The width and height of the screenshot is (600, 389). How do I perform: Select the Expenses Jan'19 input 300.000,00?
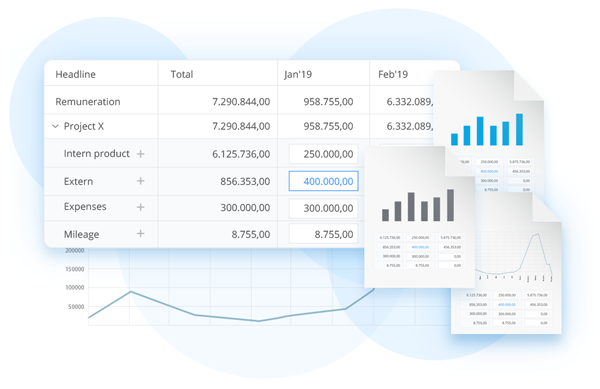tap(324, 208)
